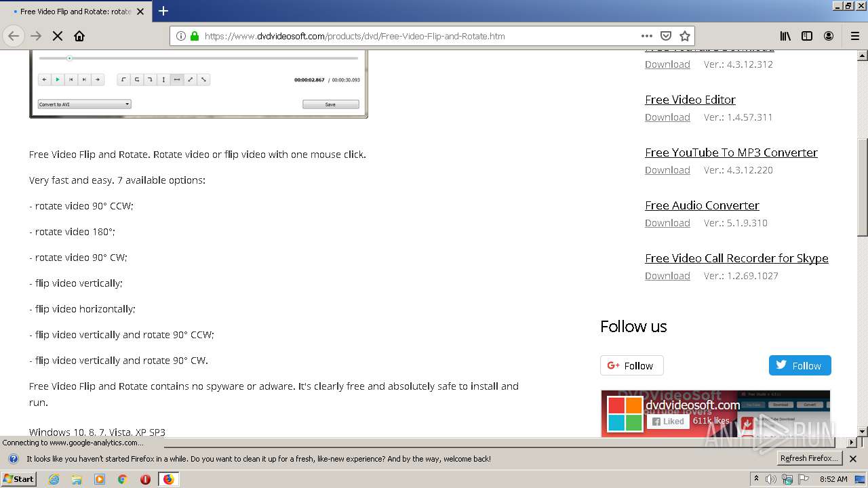868x488 pixels.
Task: Open dvdvideosoft.com in the Facebook widget
Action: tap(692, 405)
